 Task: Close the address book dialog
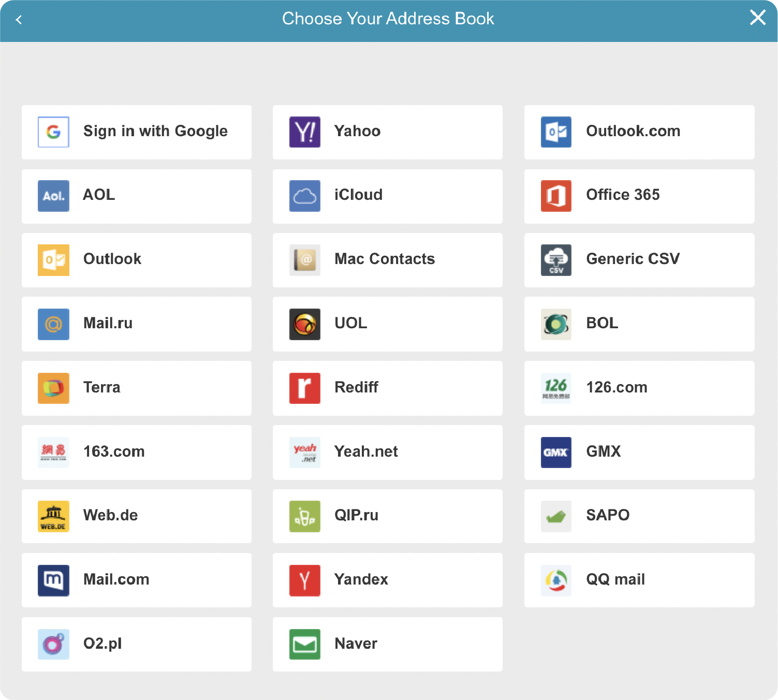[758, 18]
